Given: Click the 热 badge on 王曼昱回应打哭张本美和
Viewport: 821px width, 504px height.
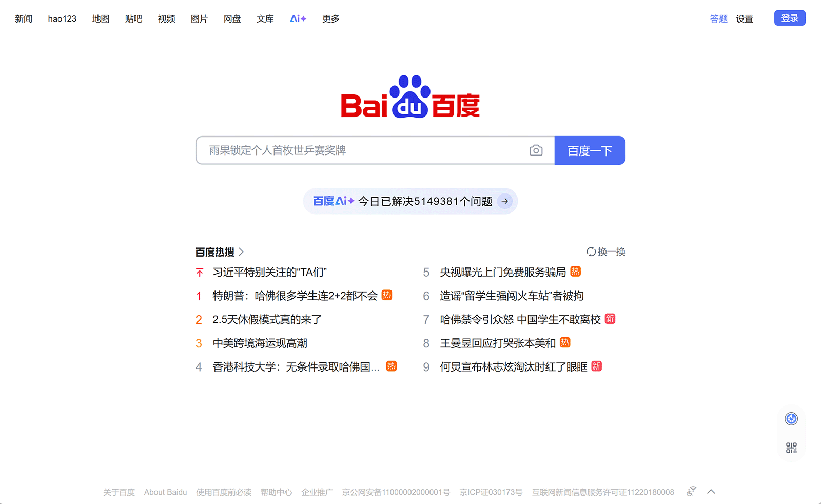Looking at the screenshot, I should pos(564,342).
